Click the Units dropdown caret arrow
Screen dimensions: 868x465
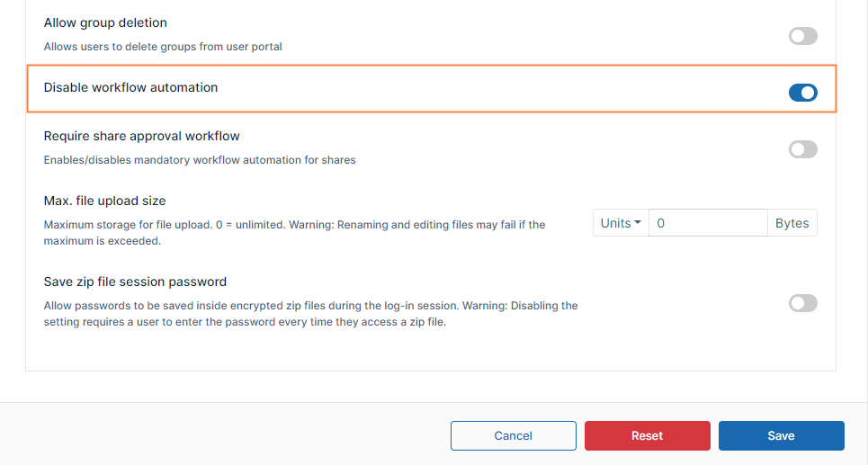(638, 223)
